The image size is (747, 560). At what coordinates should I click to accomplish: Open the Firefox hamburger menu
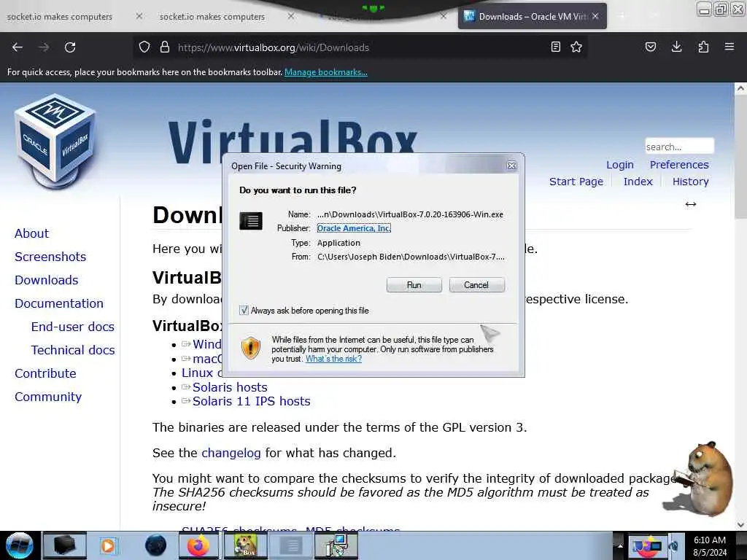pyautogui.click(x=729, y=47)
